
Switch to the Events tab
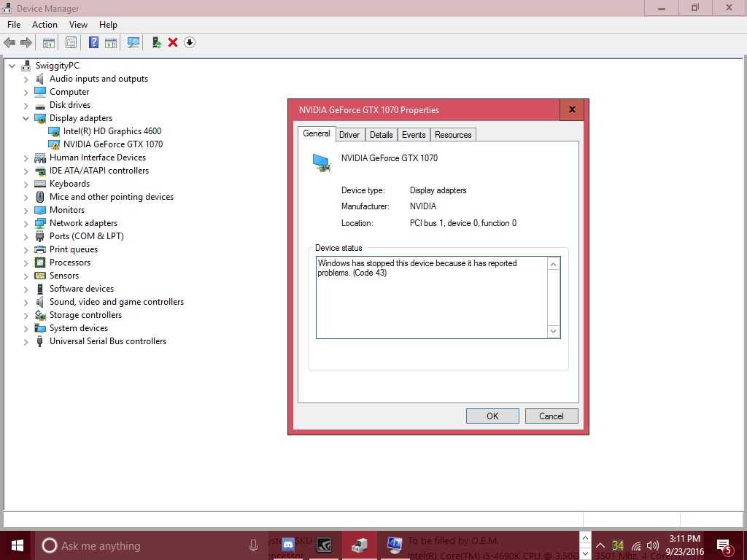[414, 135]
